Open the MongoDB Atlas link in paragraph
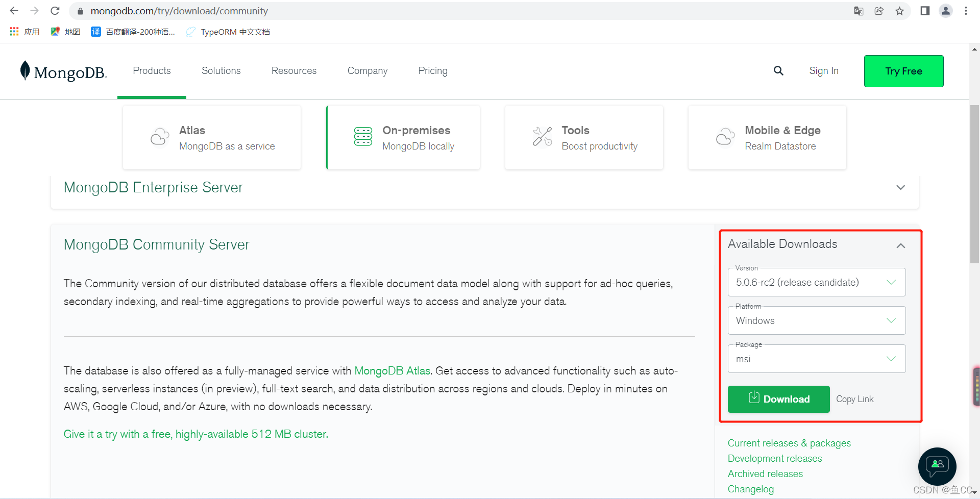The image size is (980, 499). tap(392, 371)
